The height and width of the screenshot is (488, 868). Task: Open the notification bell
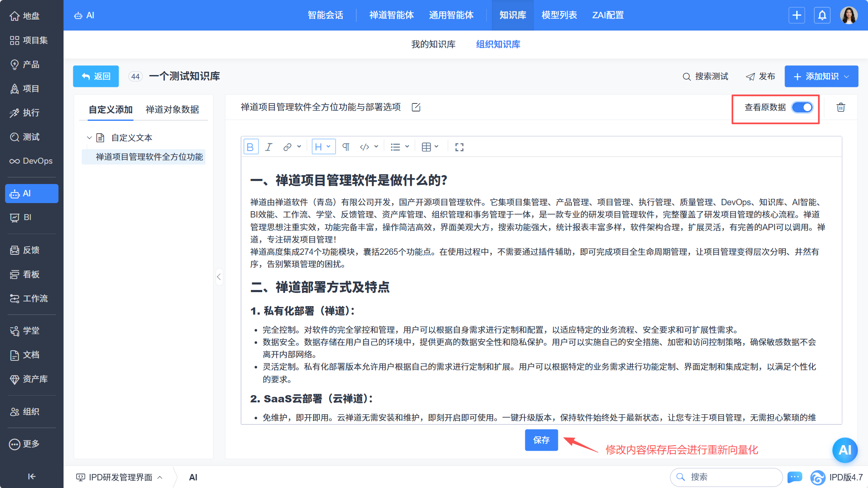[822, 15]
